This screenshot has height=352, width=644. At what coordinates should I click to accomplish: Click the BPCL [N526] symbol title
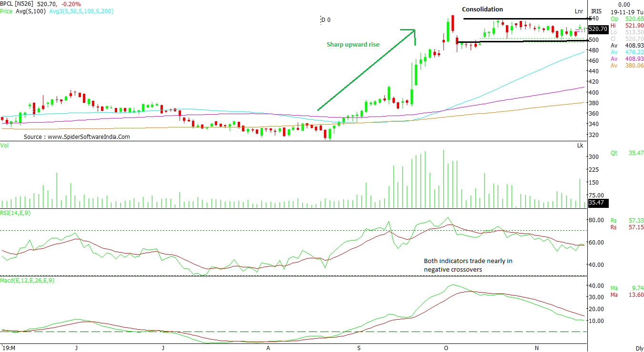(18, 4)
